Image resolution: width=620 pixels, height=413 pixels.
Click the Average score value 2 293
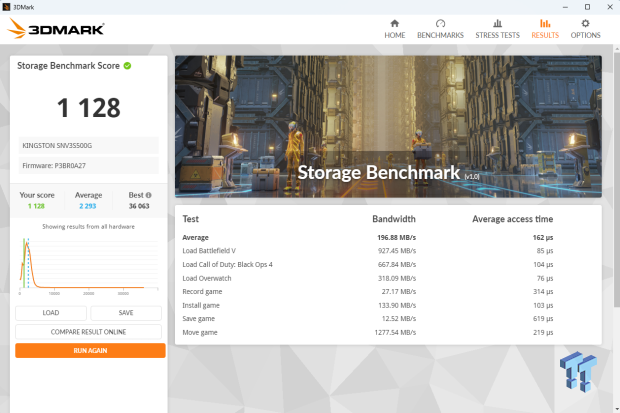coord(88,206)
